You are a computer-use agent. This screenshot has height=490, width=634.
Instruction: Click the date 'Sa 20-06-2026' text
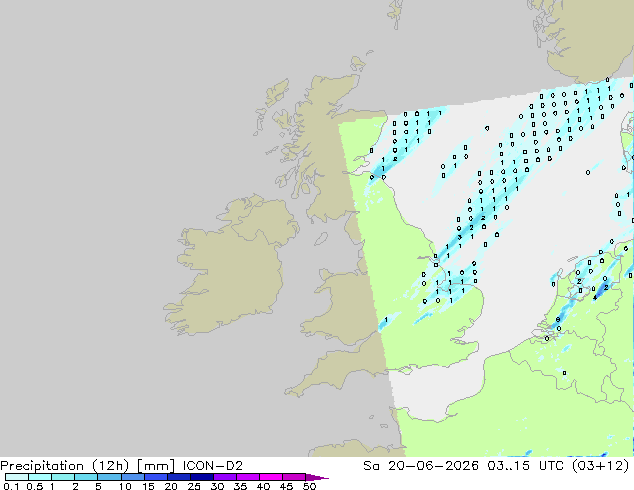click(421, 466)
